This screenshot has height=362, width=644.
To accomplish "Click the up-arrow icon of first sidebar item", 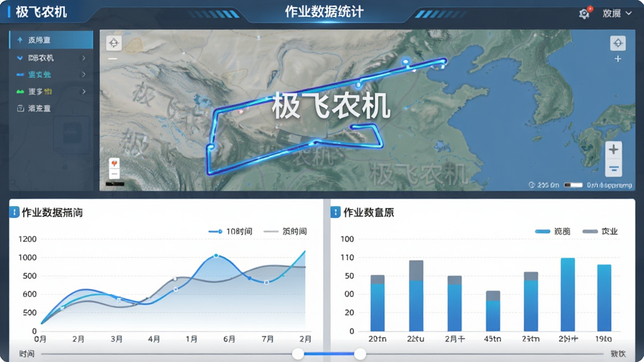I will (19, 40).
